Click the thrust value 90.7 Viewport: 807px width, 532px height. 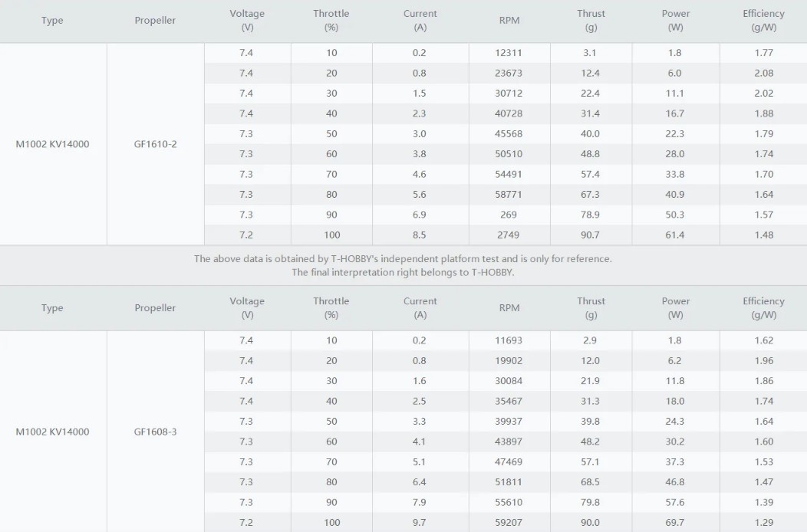(x=591, y=235)
